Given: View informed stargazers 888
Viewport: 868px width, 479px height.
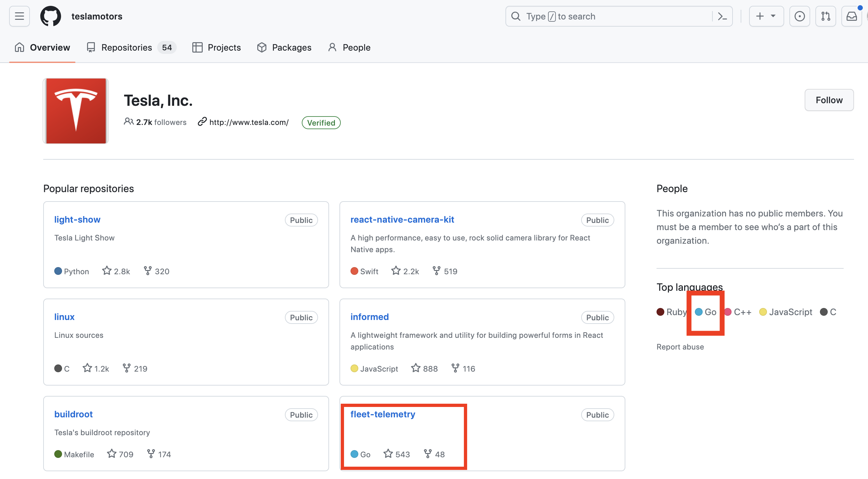Looking at the screenshot, I should pyautogui.click(x=424, y=368).
